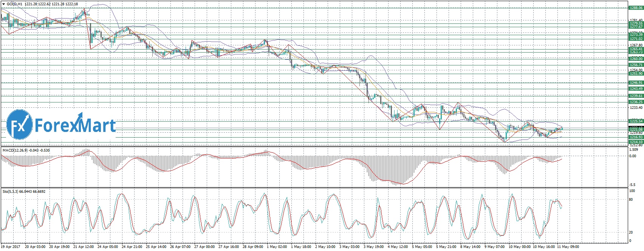644x251 pixels.
Task: Click the 1236.25 price level tag
Action: coord(636,102)
